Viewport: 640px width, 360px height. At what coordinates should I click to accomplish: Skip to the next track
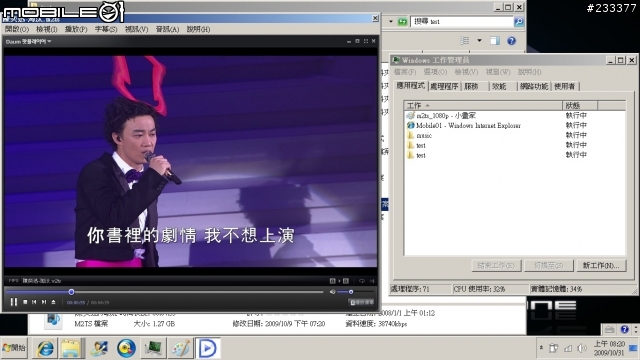pyautogui.click(x=44, y=302)
